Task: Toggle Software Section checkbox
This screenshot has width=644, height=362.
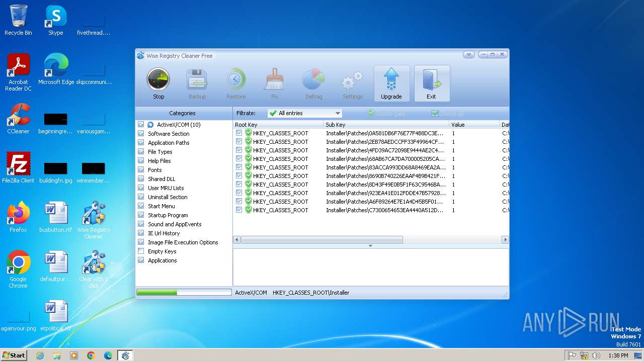Action: [141, 134]
